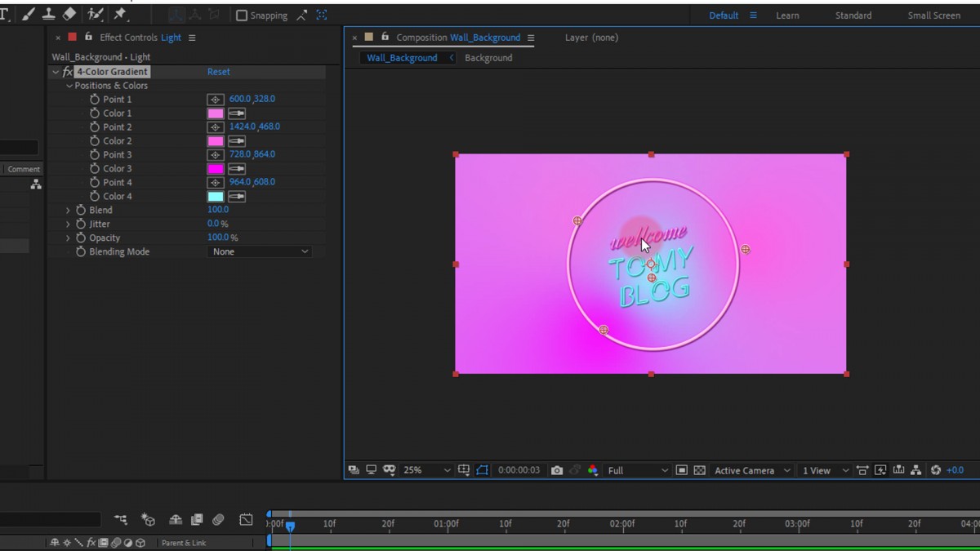This screenshot has width=980, height=551.
Task: Open the 1 View layout dropdown
Action: click(x=825, y=470)
